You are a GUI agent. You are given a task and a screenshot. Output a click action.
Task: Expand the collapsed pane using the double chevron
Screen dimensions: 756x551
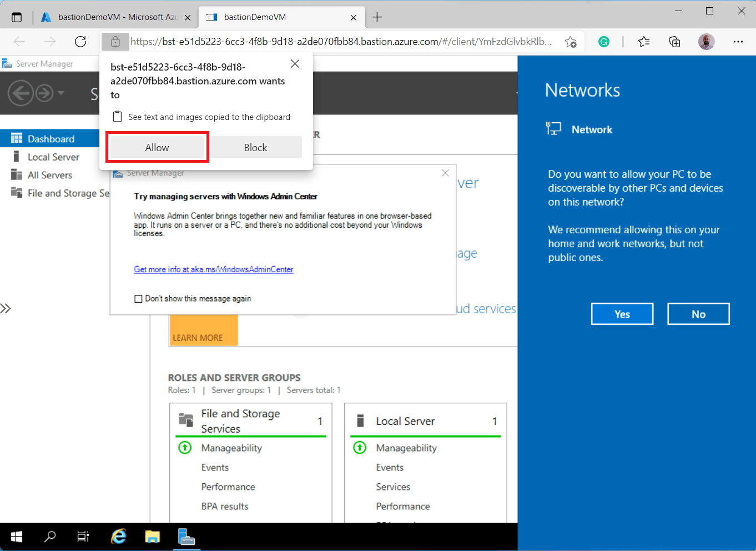[6, 308]
